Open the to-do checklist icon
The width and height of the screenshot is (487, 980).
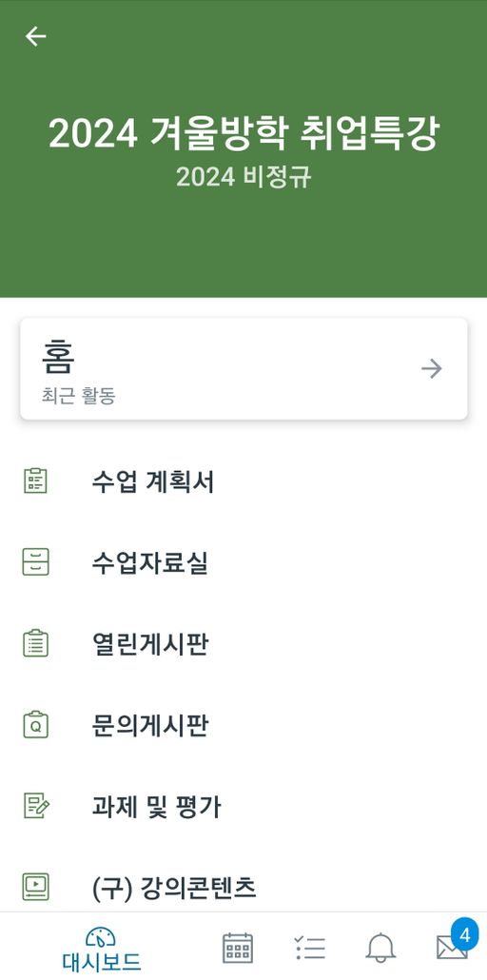click(309, 948)
